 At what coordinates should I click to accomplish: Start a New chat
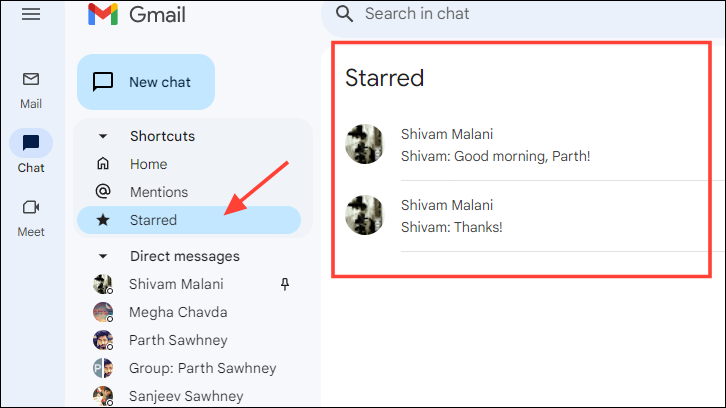146,82
